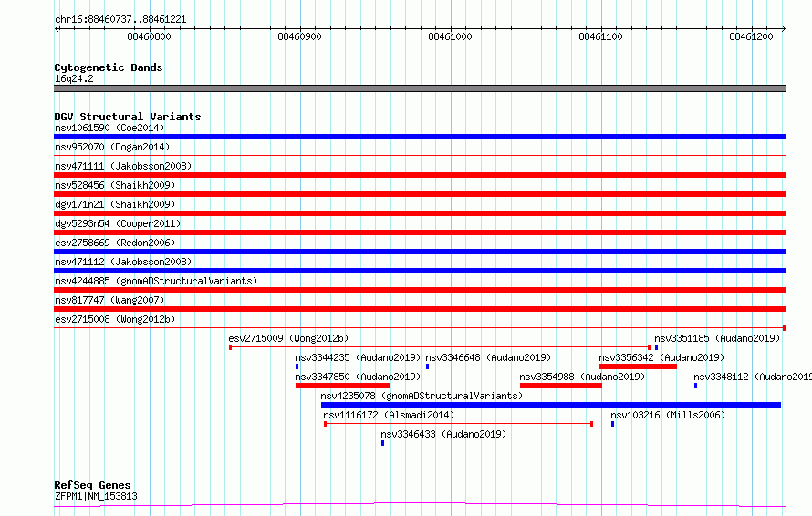812x516 pixels.
Task: Click the DGV Structural Variants track title
Action: tap(128, 117)
